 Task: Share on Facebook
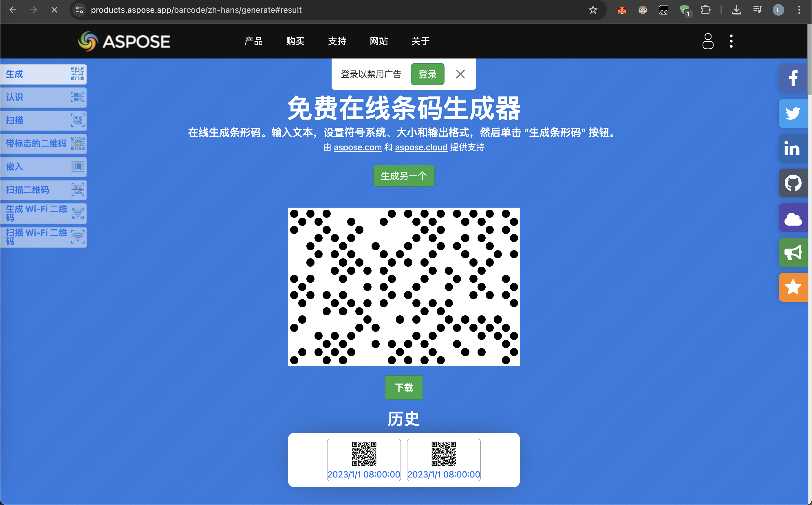click(x=793, y=79)
